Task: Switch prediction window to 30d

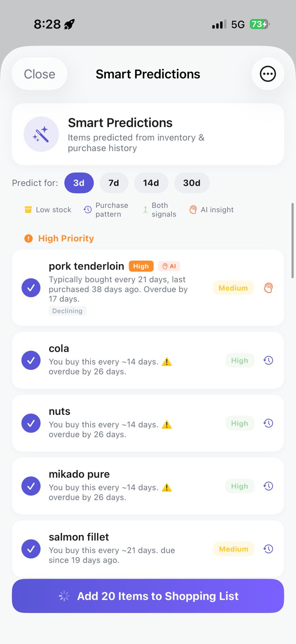Action: [x=192, y=183]
